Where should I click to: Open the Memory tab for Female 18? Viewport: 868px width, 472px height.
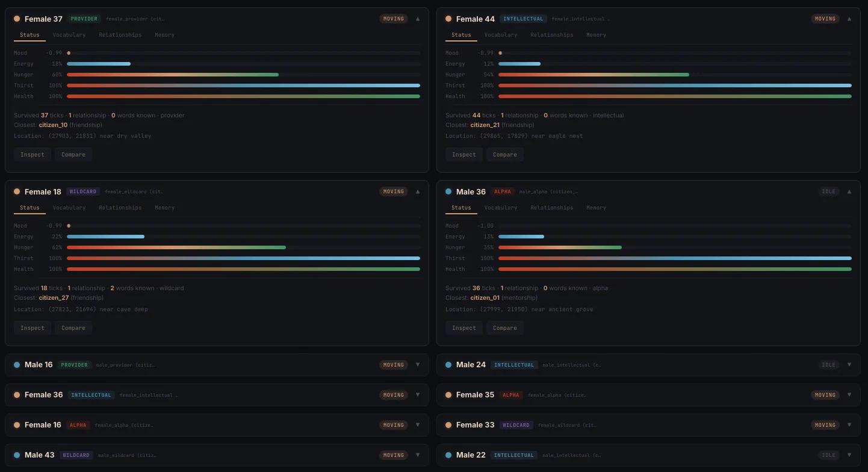pyautogui.click(x=164, y=208)
